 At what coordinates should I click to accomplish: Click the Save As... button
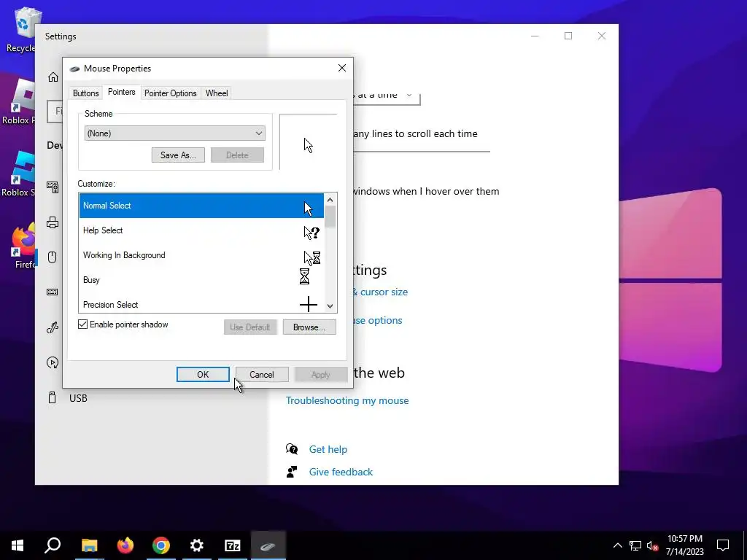point(178,155)
